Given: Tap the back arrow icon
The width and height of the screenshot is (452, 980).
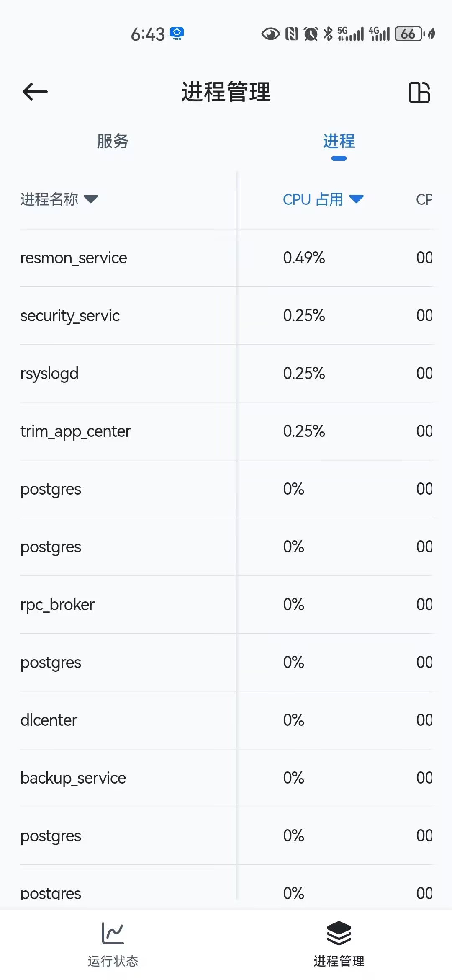Looking at the screenshot, I should click(35, 92).
